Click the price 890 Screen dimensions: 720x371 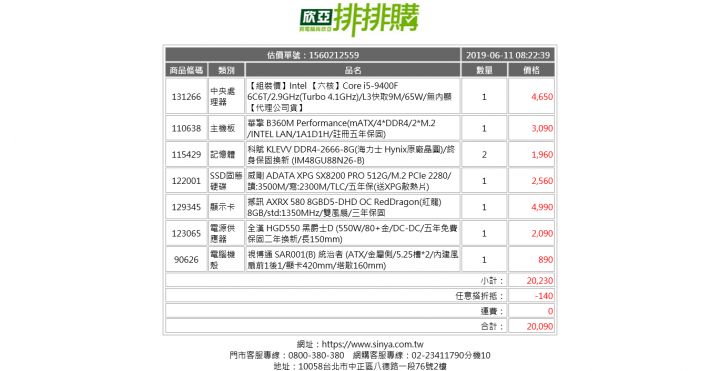tap(546, 259)
